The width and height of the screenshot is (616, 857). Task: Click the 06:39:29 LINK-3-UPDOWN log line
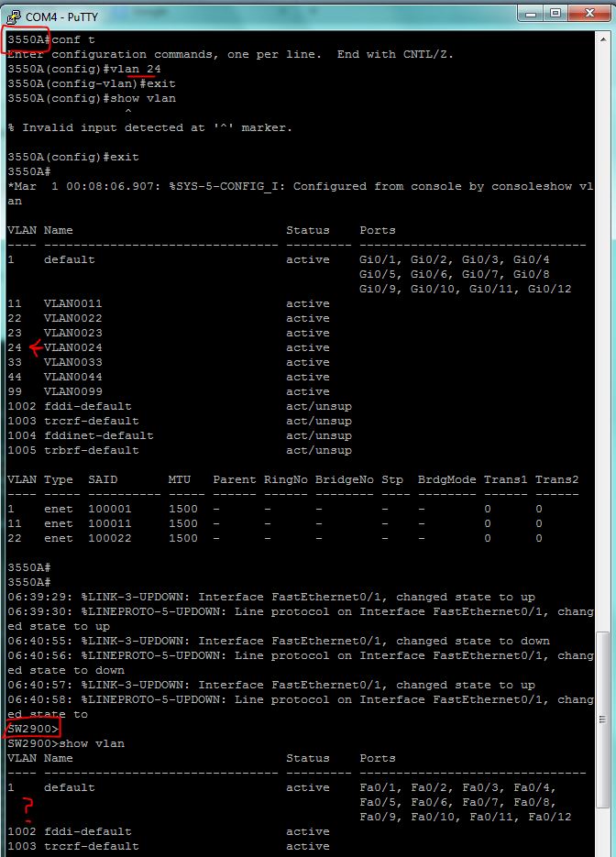271,597
